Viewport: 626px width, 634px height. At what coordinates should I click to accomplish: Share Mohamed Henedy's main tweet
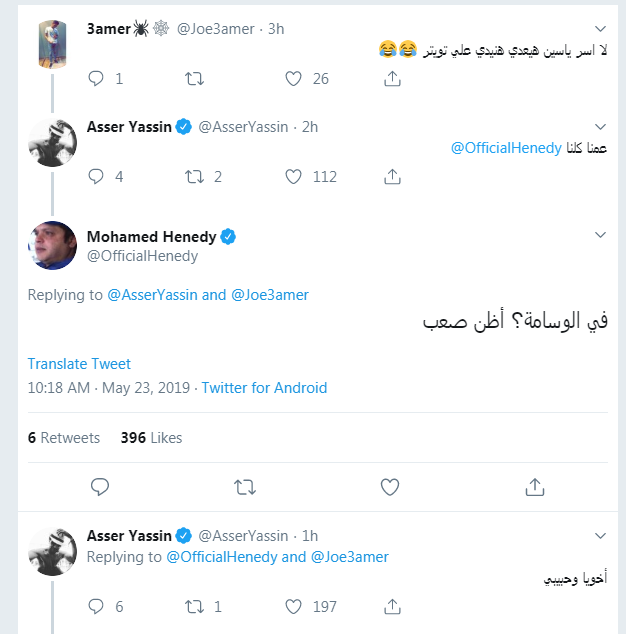tap(534, 487)
